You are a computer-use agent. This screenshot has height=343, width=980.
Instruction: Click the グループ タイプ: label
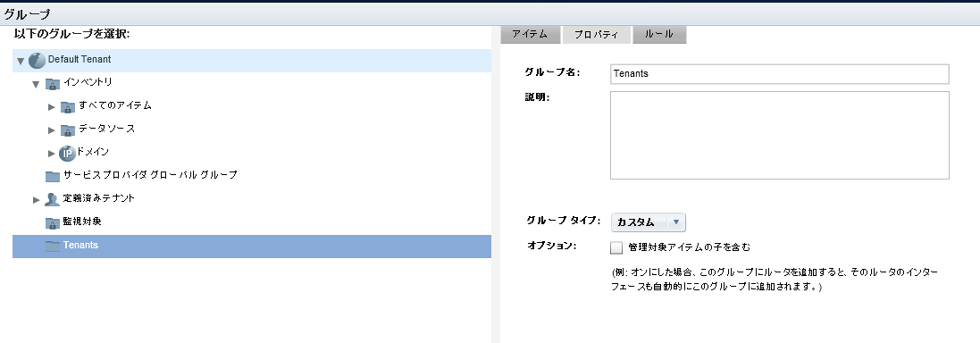563,221
